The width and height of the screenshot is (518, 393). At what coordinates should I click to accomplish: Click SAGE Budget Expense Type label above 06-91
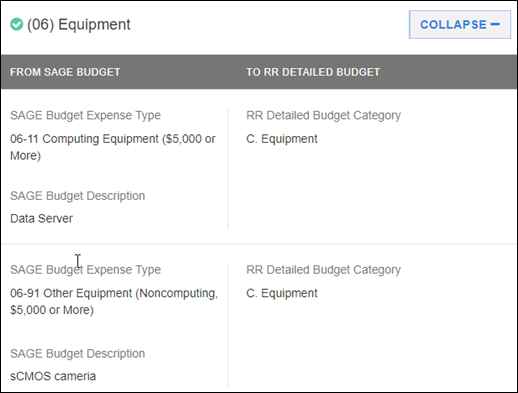click(85, 270)
